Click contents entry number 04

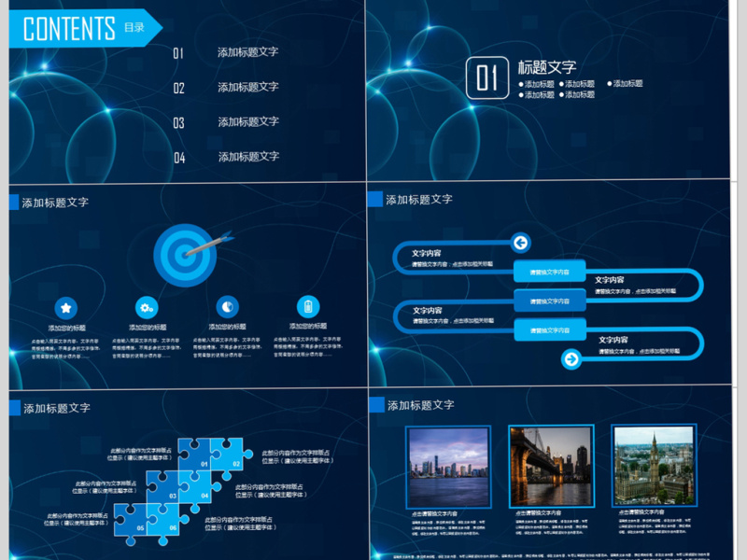[x=247, y=157]
